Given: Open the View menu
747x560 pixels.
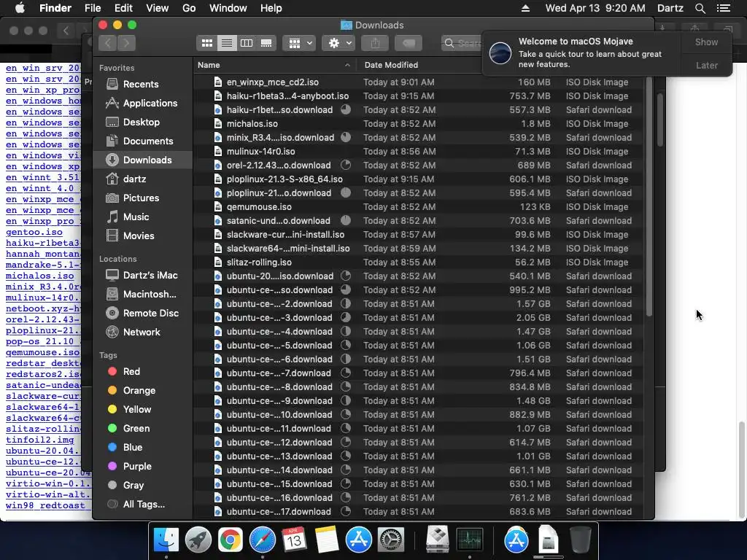Looking at the screenshot, I should click(158, 8).
